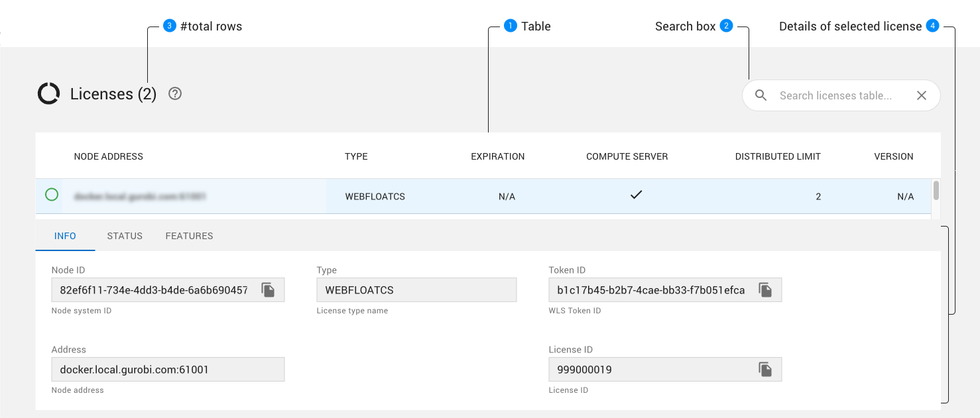Screen dimensions: 980x418
Task: Switch to the STATUS tab
Action: click(125, 236)
